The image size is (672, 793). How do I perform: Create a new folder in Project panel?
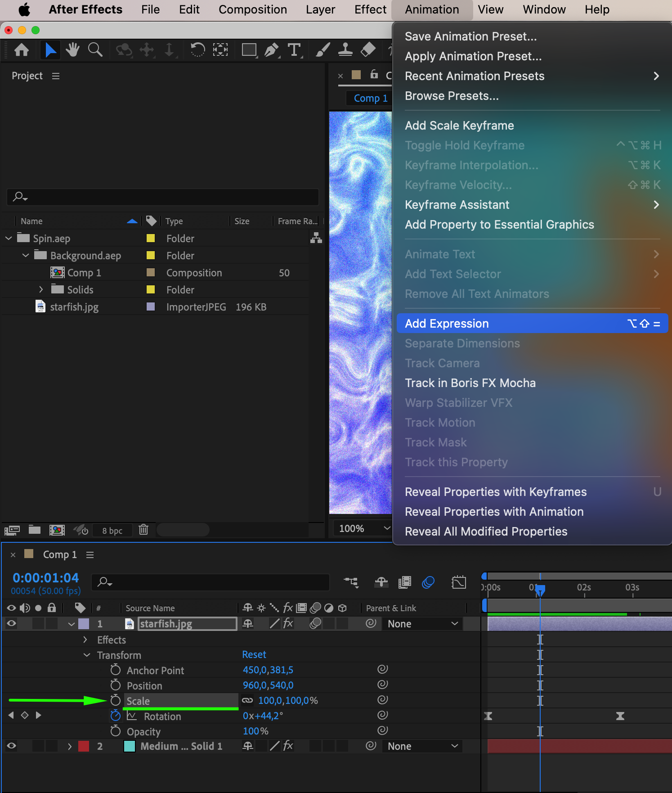tap(35, 530)
